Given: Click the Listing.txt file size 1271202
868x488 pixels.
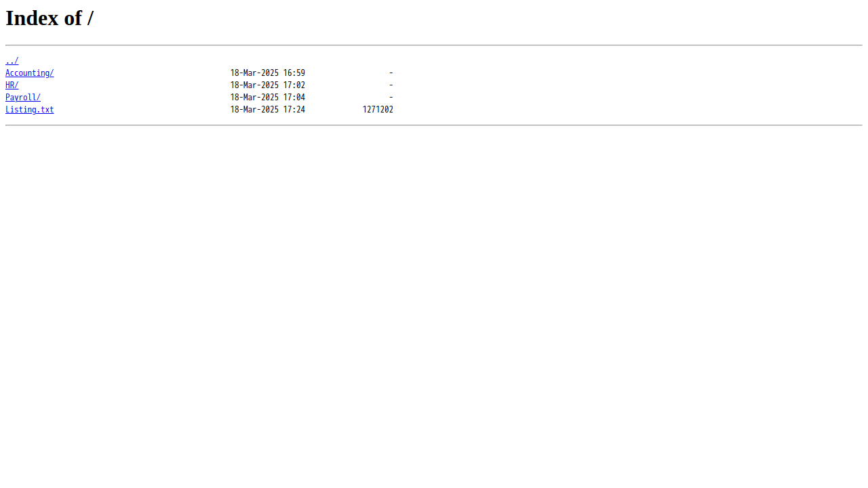Looking at the screenshot, I should 378,110.
